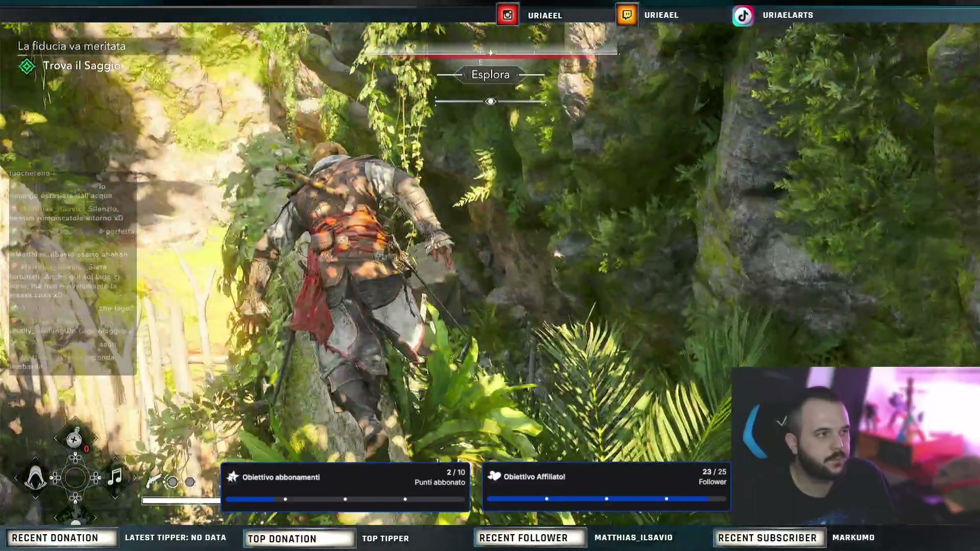Click "LATEST TIPPER: NO DATA" text
Viewport: 980px width, 551px height.
click(176, 538)
